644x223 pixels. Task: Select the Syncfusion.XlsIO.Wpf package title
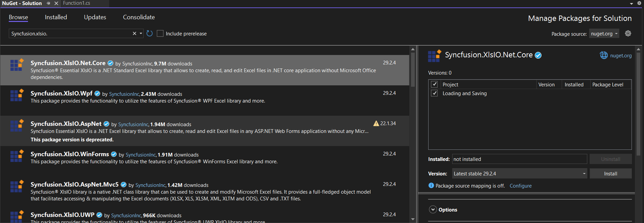click(x=61, y=93)
